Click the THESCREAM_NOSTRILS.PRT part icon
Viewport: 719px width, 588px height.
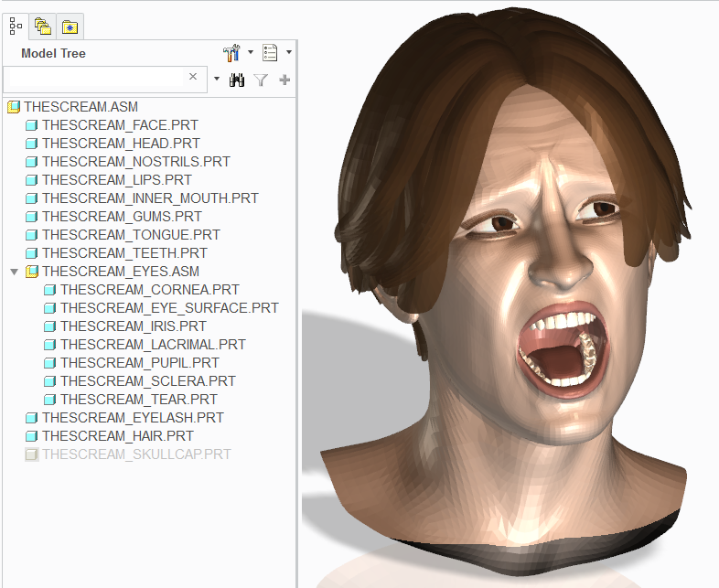[x=31, y=162]
